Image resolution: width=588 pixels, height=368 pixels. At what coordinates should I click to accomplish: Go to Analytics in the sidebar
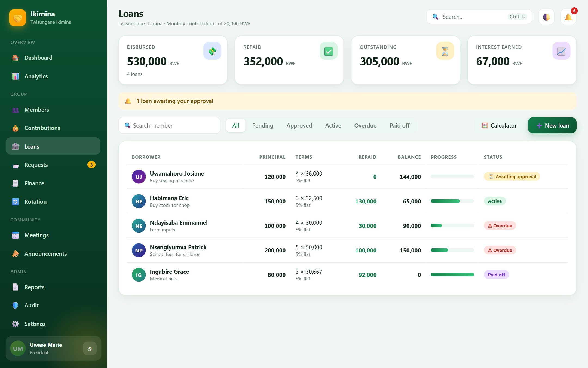coord(53,76)
